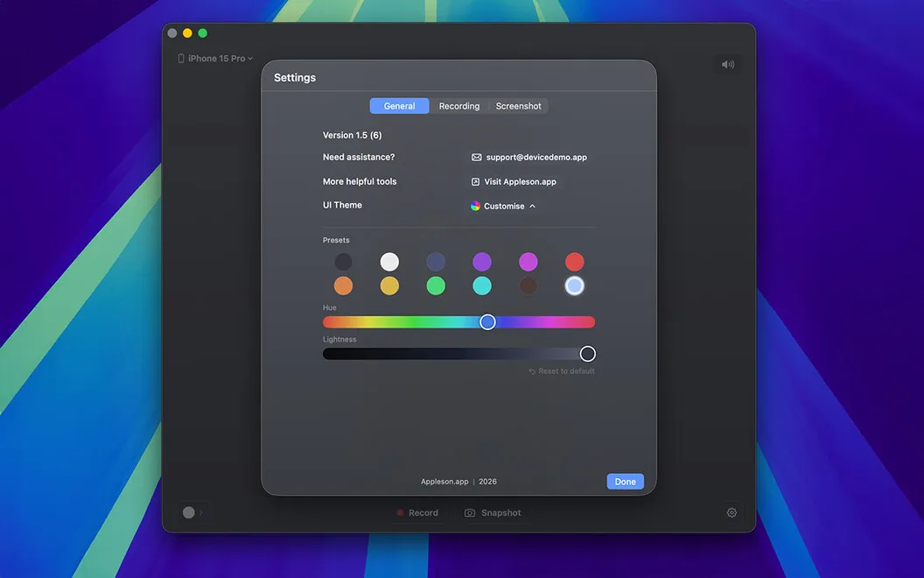Select the white preset swatch
The height and width of the screenshot is (578, 924).
[389, 261]
